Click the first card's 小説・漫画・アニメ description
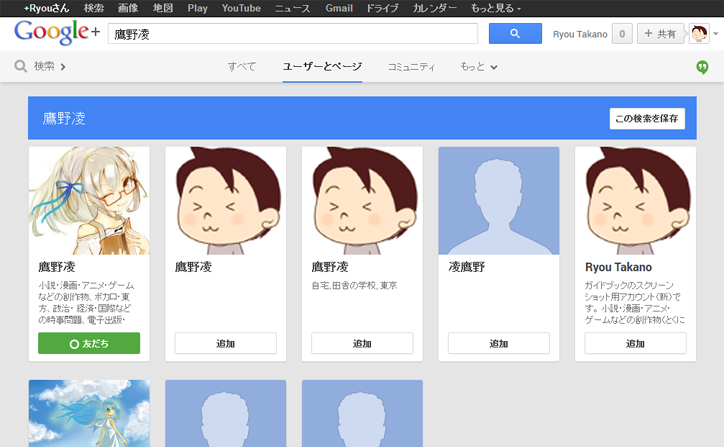The height and width of the screenshot is (447, 724). coord(86,302)
